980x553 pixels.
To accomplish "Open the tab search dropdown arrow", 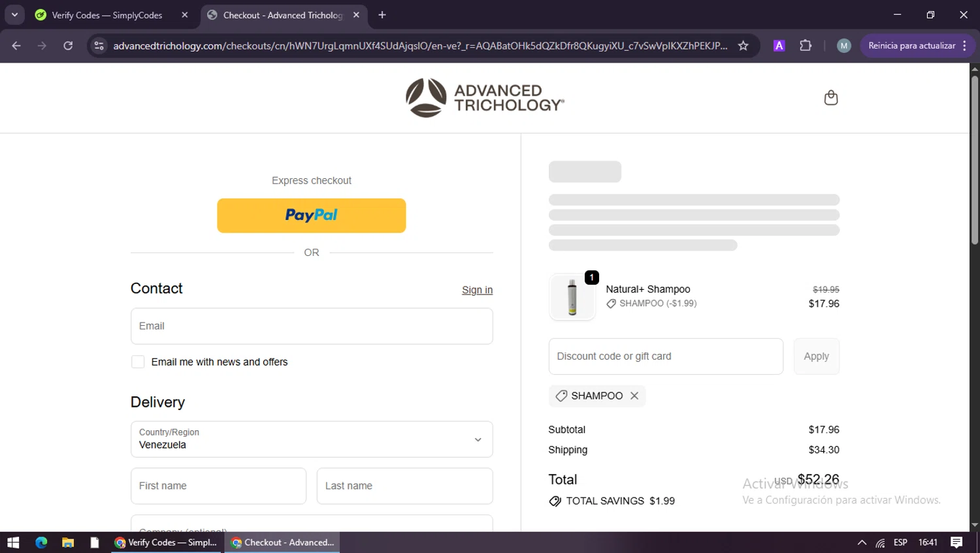I will (14, 14).
